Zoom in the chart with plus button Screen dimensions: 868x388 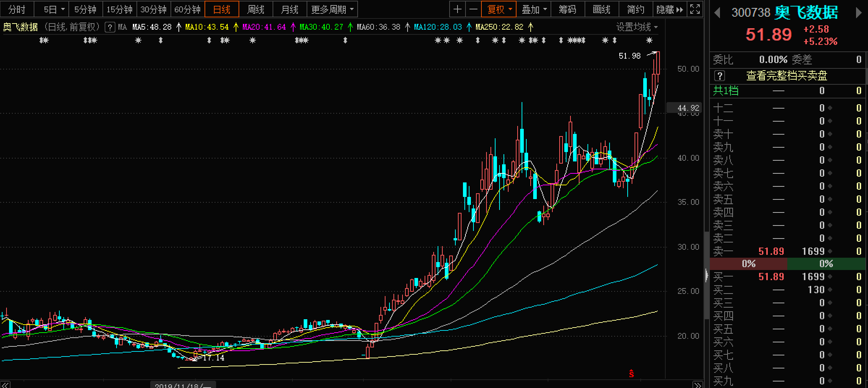point(457,9)
